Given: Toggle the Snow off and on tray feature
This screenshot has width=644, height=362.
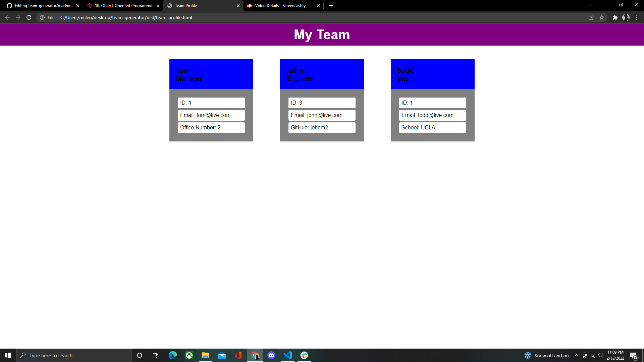Looking at the screenshot, I should tap(528, 355).
